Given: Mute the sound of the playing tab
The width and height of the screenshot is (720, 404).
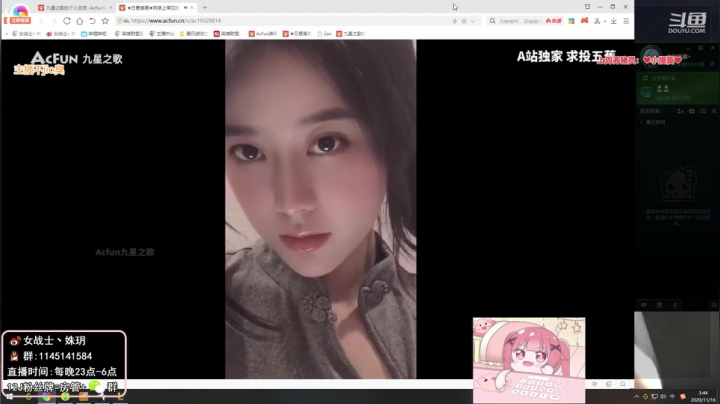Looking at the screenshot, I should tap(186, 8).
